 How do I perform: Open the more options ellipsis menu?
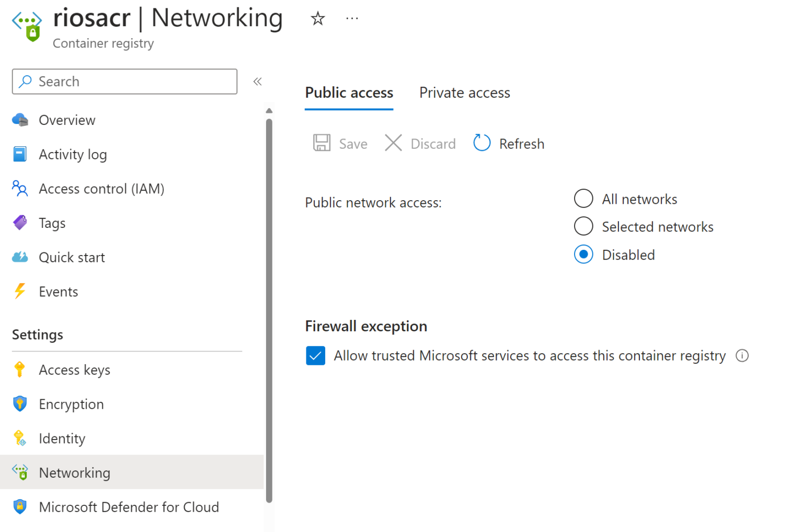point(352,19)
